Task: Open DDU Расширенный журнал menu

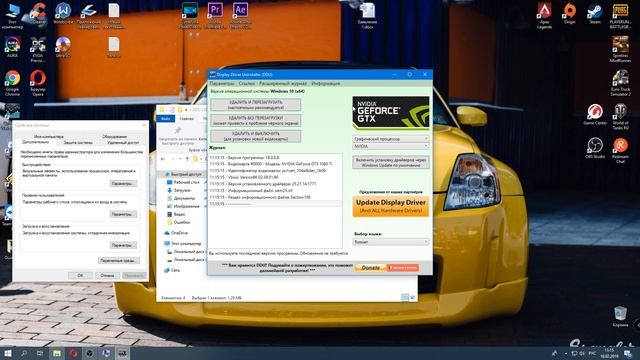Action: click(282, 83)
